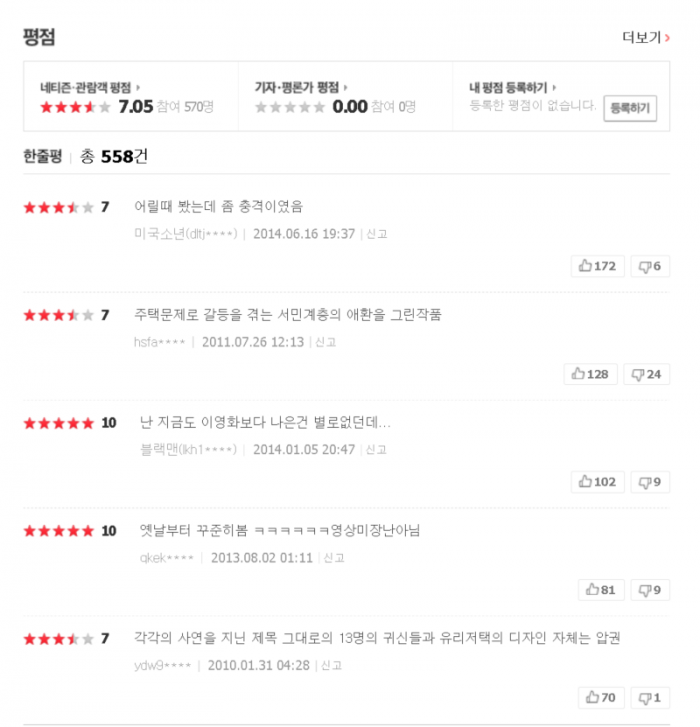Open 내 평점 등록하기 link

[x=513, y=87]
